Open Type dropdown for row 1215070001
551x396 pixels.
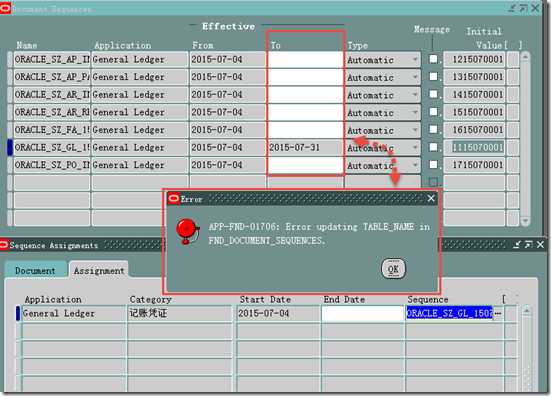click(415, 59)
